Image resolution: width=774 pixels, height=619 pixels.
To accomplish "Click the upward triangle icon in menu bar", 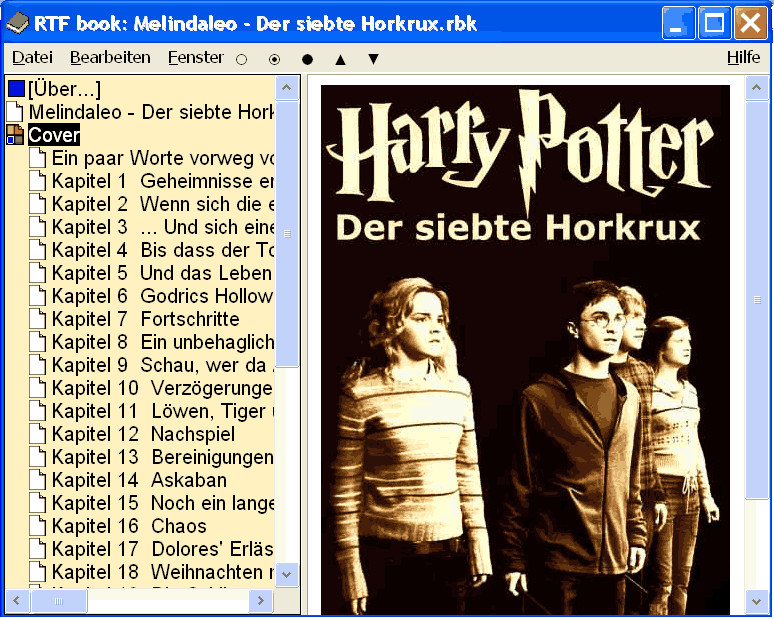I will [x=340, y=60].
